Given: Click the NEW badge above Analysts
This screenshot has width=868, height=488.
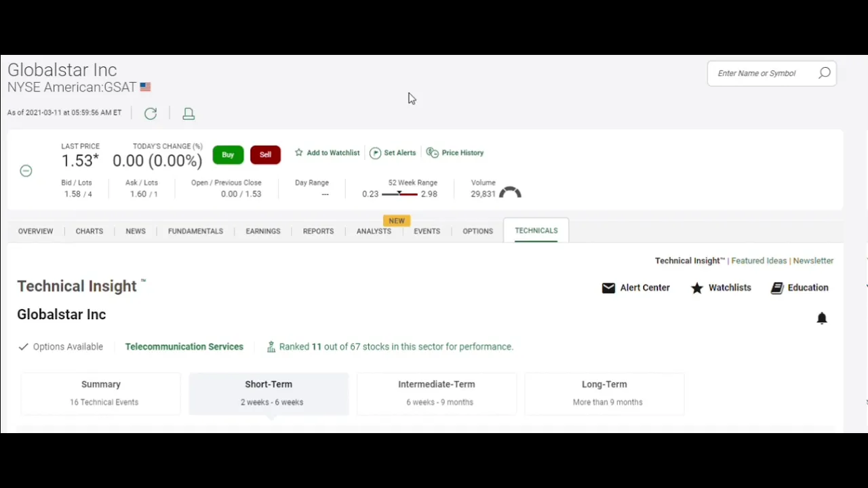Looking at the screenshot, I should click(x=397, y=220).
